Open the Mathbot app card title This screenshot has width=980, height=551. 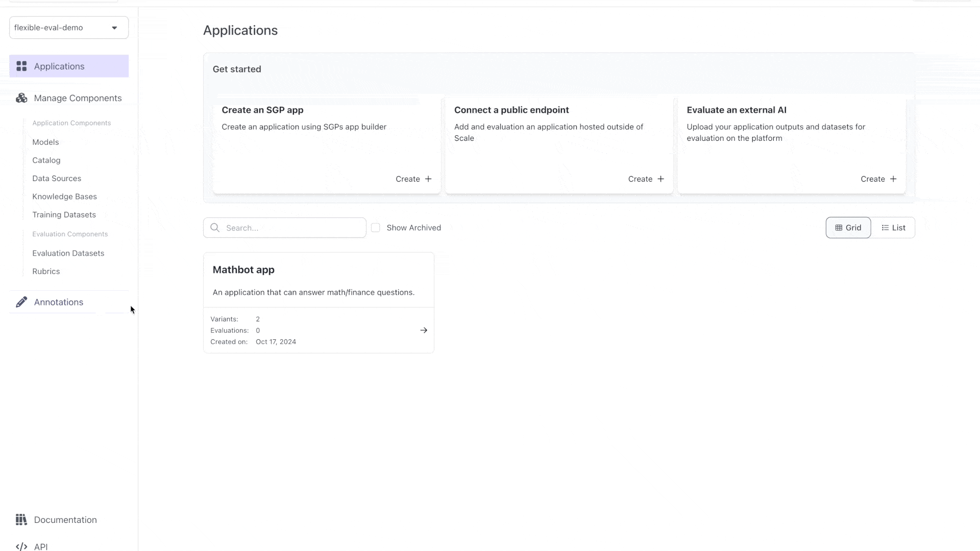[x=243, y=270]
